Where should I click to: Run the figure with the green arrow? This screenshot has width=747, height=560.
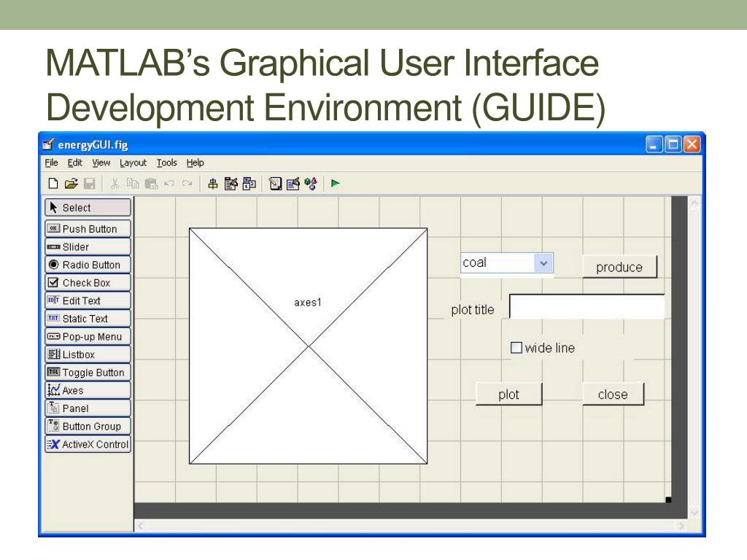(336, 183)
